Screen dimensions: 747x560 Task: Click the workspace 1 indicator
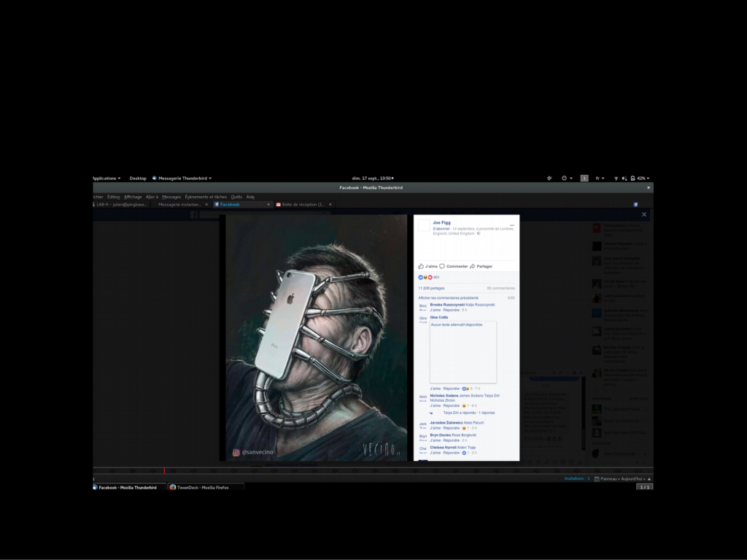coord(584,178)
